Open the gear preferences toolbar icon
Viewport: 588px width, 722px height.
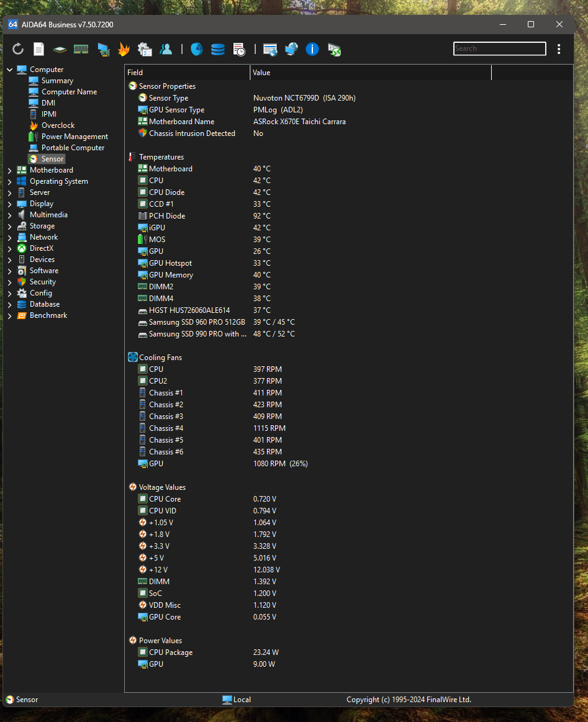(145, 49)
